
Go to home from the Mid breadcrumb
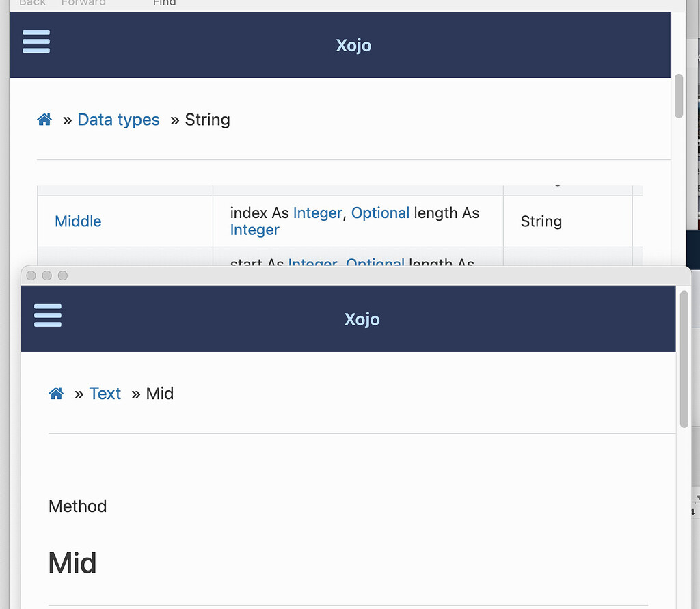(x=56, y=393)
